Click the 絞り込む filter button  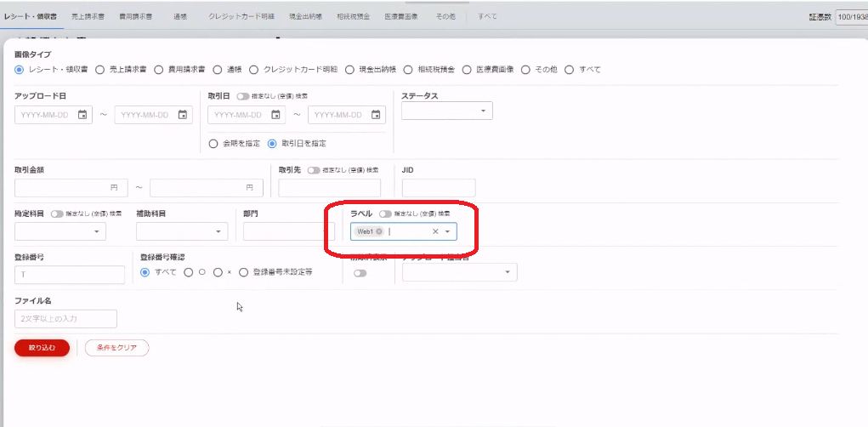coord(42,348)
